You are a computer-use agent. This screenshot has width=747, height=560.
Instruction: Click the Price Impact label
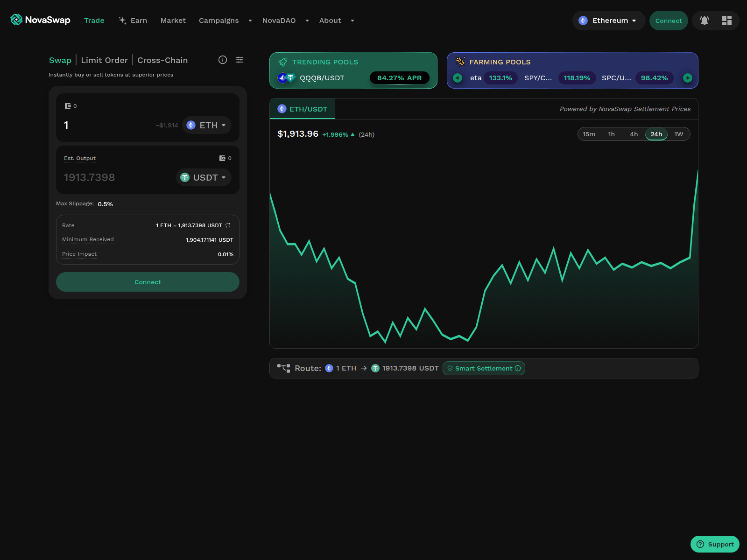(x=79, y=254)
